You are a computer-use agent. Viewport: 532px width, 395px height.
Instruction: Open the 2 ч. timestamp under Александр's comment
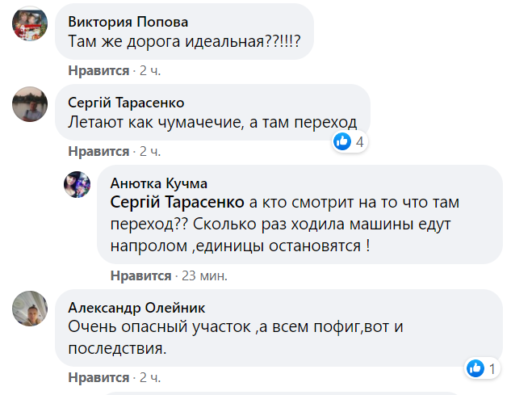click(150, 377)
